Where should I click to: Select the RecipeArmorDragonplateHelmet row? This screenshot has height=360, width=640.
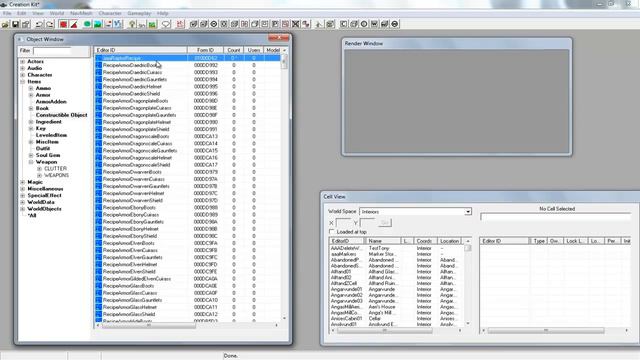coord(188,122)
